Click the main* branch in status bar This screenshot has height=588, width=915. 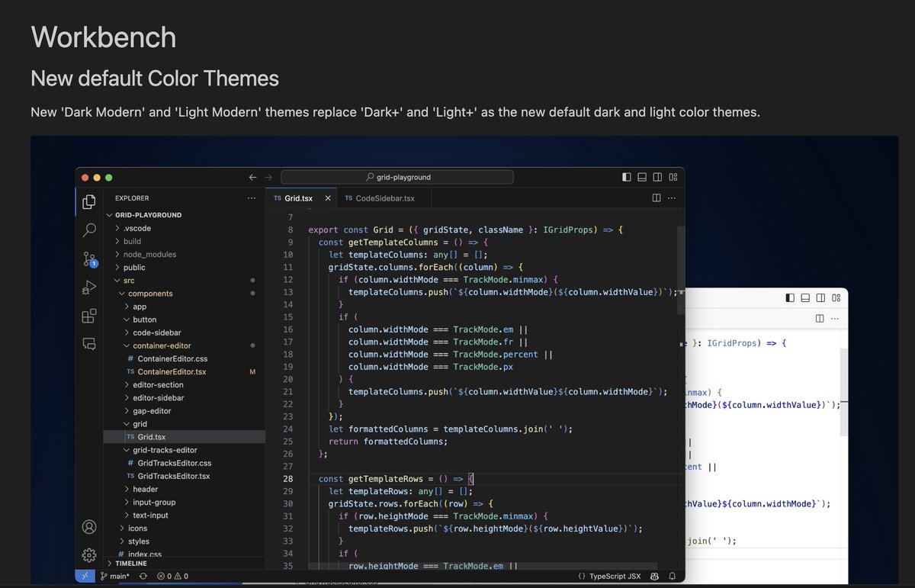pyautogui.click(x=114, y=576)
